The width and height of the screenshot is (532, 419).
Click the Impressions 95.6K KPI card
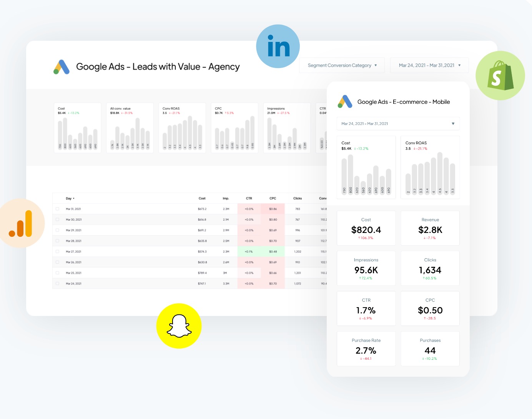coord(366,268)
